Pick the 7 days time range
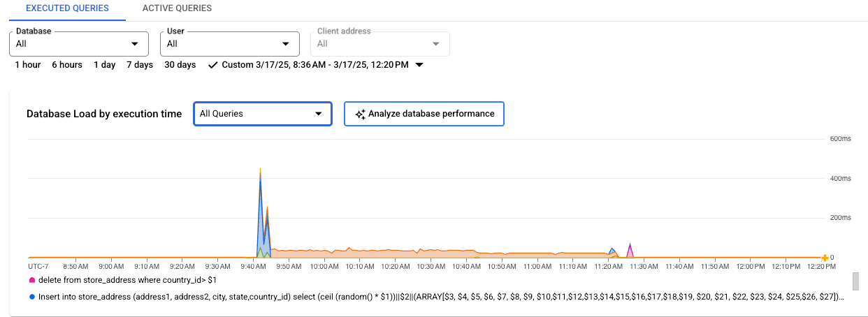The height and width of the screenshot is (317, 868). 140,65
